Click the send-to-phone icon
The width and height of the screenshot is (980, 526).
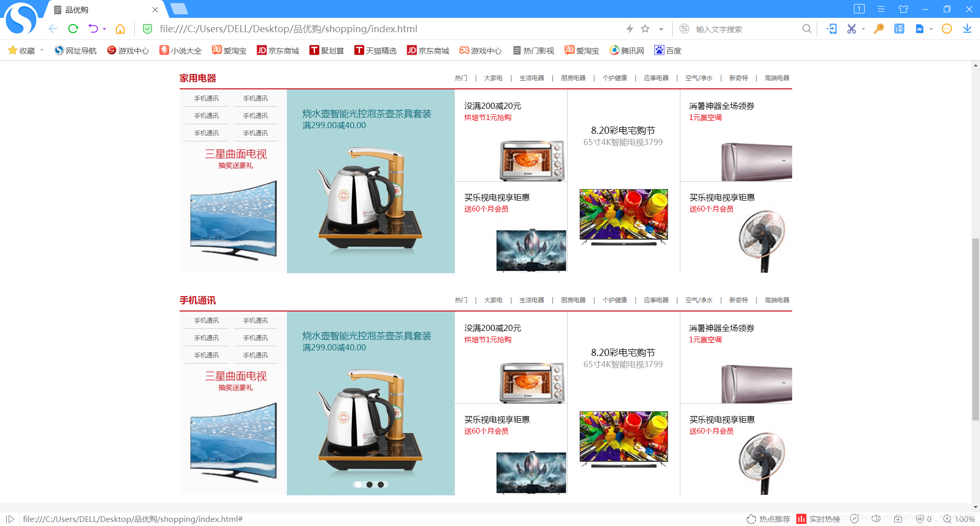coord(832,29)
